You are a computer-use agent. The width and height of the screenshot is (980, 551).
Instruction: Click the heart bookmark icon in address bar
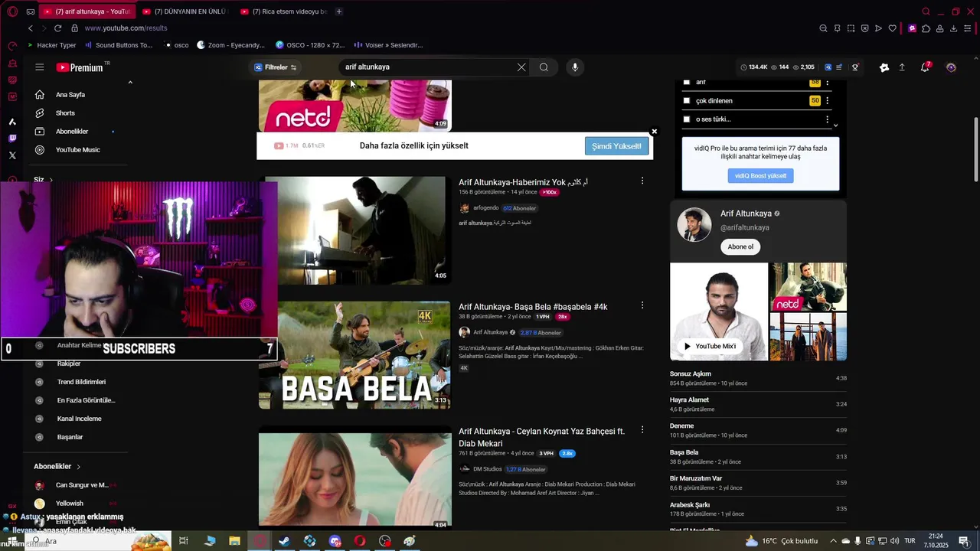pos(892,28)
